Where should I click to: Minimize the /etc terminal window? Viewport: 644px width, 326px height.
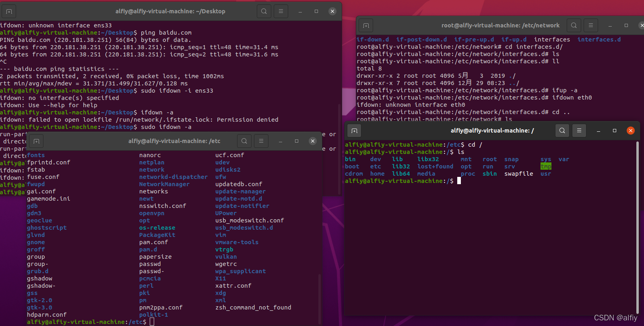coord(281,141)
